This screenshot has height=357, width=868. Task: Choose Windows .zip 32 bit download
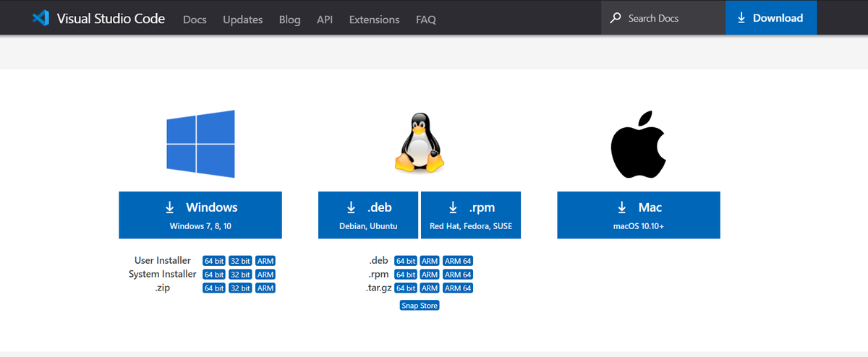click(x=240, y=288)
